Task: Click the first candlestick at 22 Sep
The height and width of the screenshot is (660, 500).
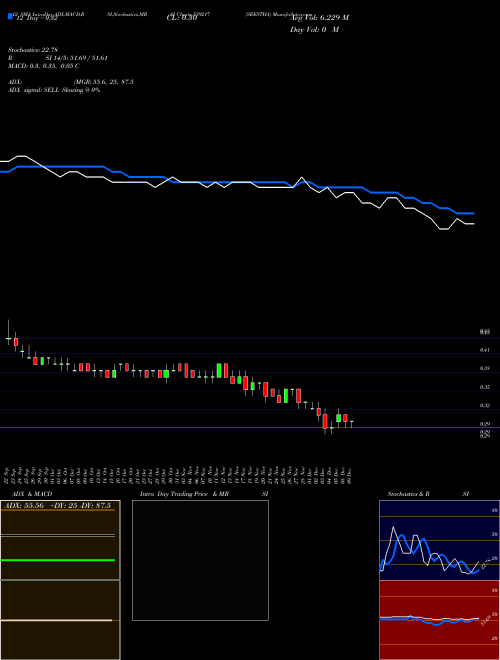Action: [x=8, y=338]
